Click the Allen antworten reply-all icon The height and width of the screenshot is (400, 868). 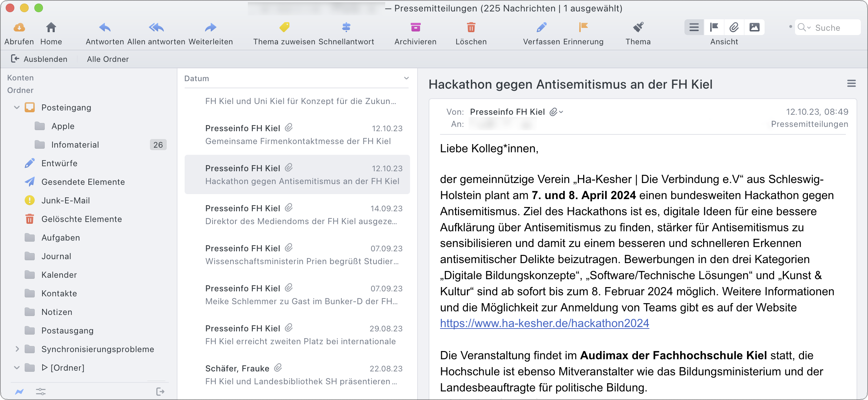tap(156, 28)
